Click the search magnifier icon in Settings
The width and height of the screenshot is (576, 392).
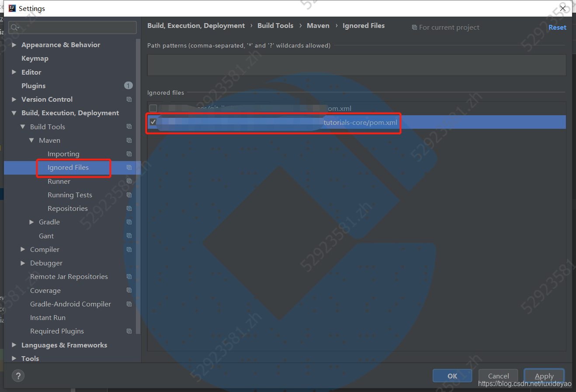point(14,28)
